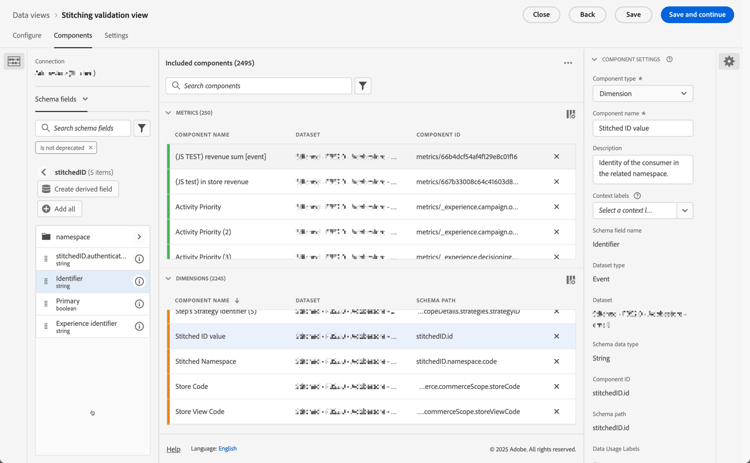Screen dimensions: 750x463
Task: Show info for Primary field
Action: [x=139, y=304]
